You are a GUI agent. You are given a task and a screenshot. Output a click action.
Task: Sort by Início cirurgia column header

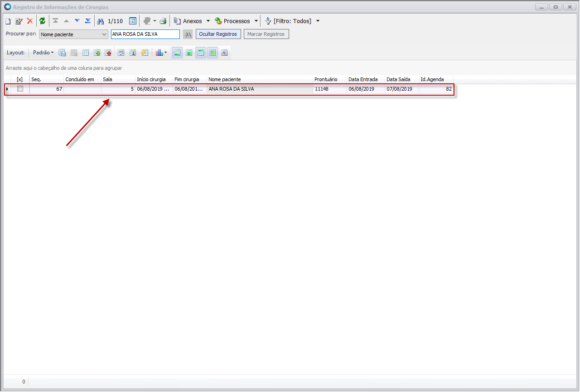click(154, 79)
